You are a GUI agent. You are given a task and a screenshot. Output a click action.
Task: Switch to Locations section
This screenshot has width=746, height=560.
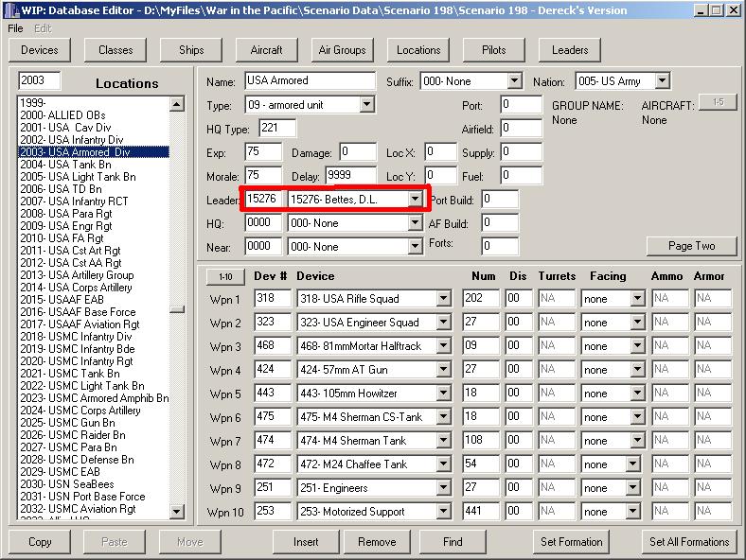click(x=418, y=50)
